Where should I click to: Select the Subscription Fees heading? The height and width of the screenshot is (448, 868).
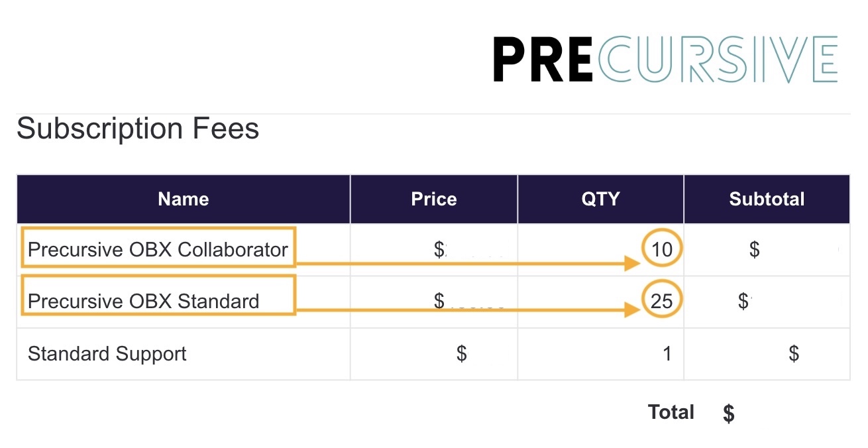click(138, 128)
